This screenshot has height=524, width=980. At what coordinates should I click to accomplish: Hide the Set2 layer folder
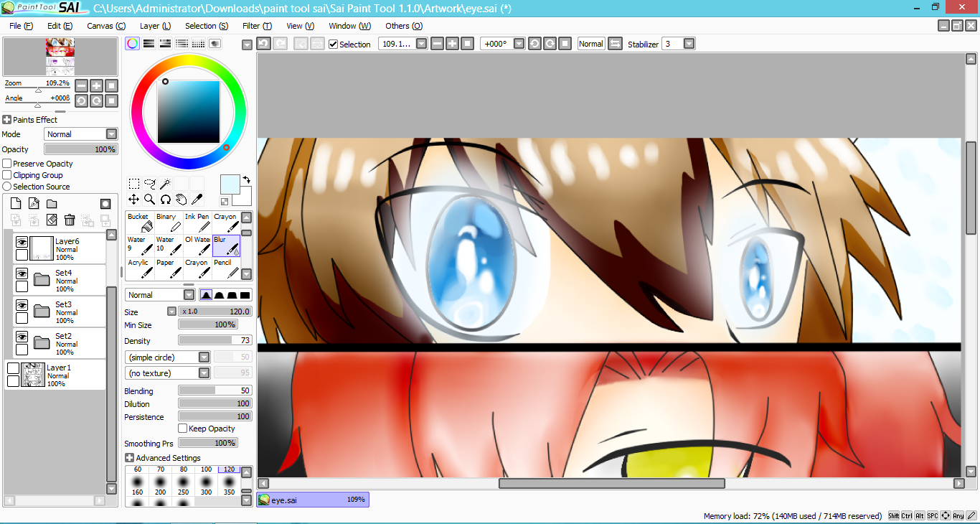click(22, 337)
